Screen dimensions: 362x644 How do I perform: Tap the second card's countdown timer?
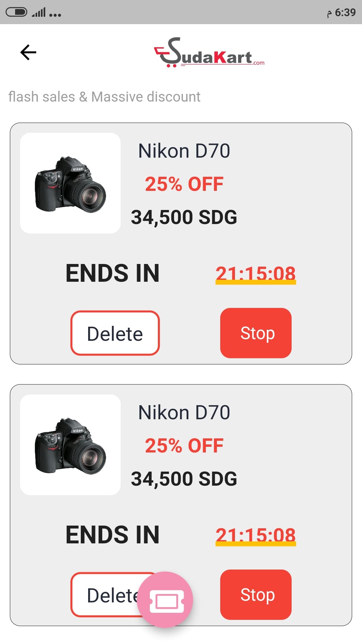tap(255, 535)
